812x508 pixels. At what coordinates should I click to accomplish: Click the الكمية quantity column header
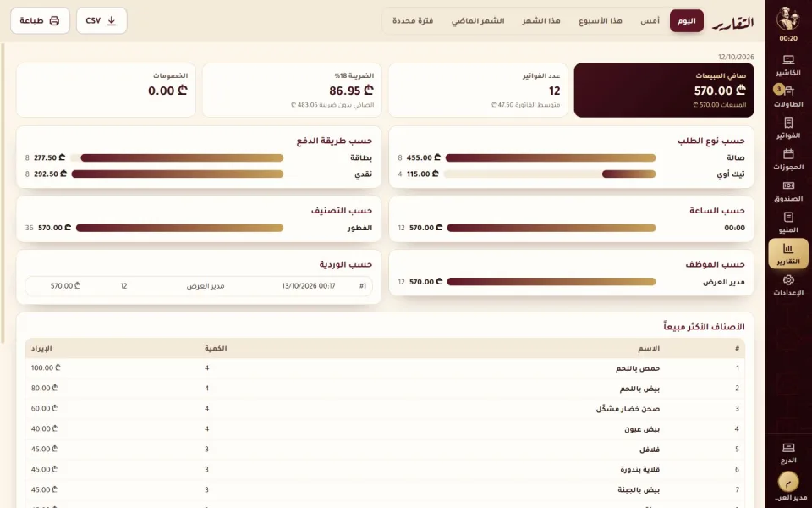[x=216, y=348]
